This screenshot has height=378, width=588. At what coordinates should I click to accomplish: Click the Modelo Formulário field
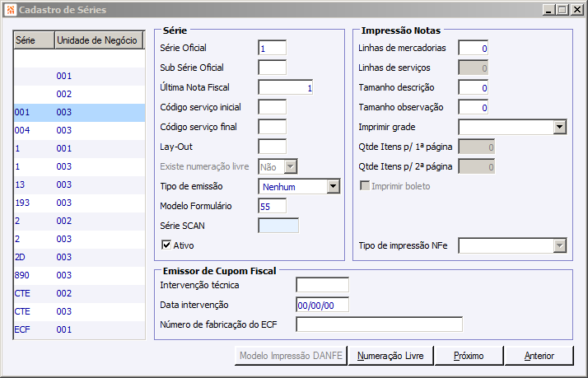point(272,206)
